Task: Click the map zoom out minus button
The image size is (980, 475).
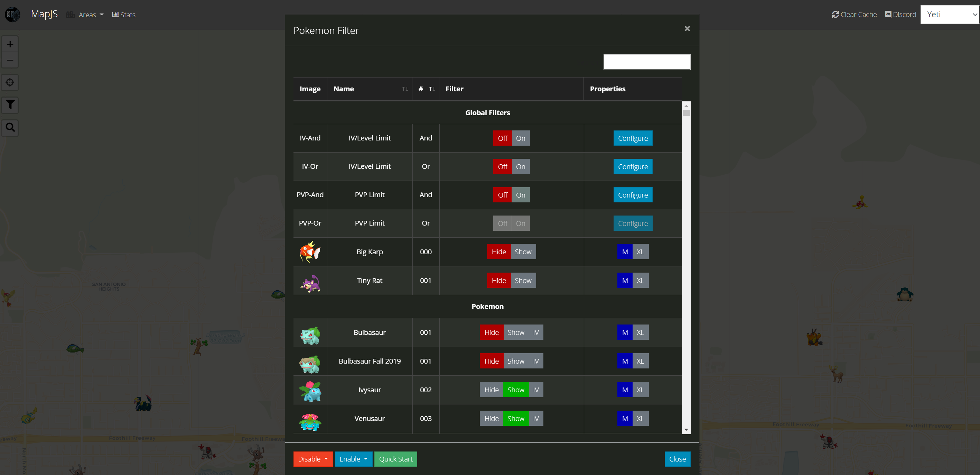Action: pos(10,60)
